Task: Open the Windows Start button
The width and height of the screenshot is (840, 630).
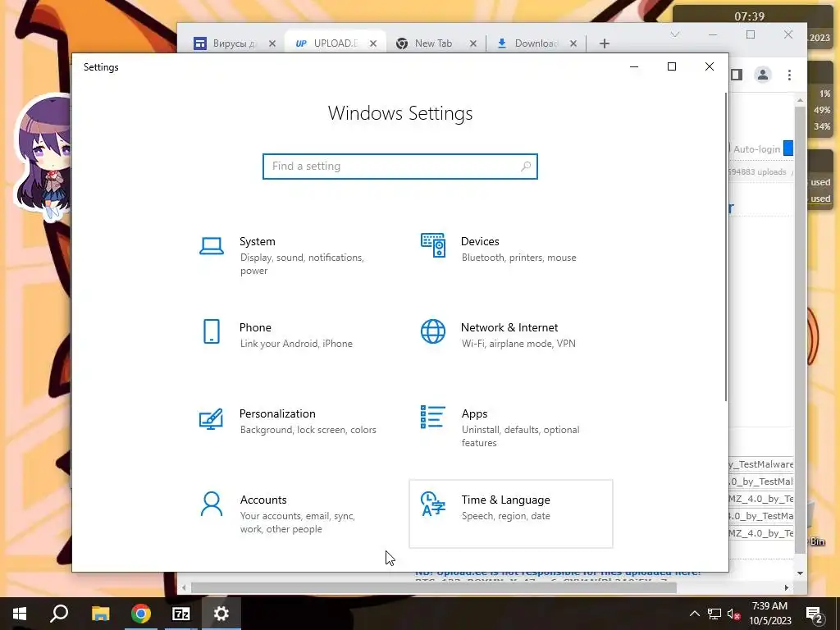Action: point(20,614)
